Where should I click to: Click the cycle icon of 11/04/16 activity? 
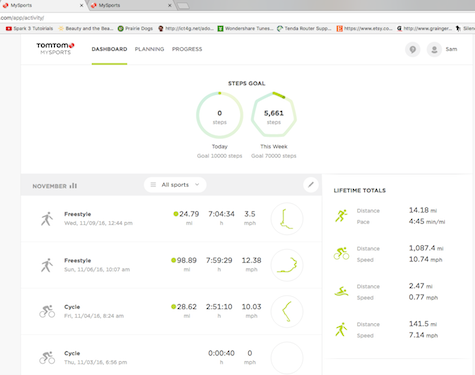click(x=47, y=311)
